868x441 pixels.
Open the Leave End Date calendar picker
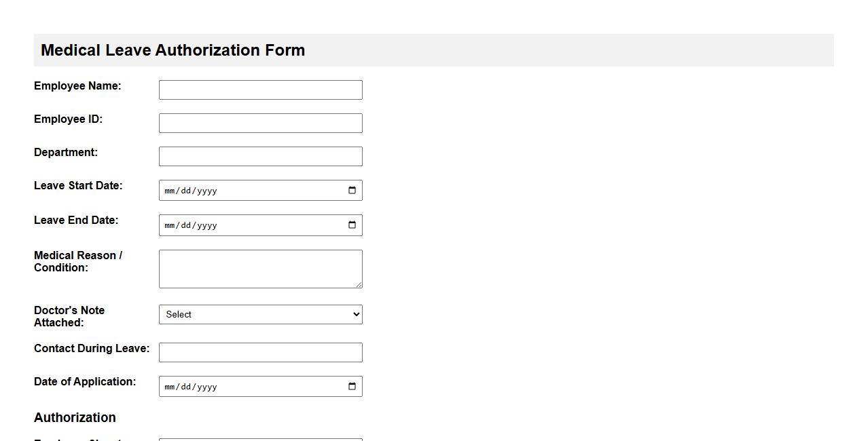click(352, 225)
